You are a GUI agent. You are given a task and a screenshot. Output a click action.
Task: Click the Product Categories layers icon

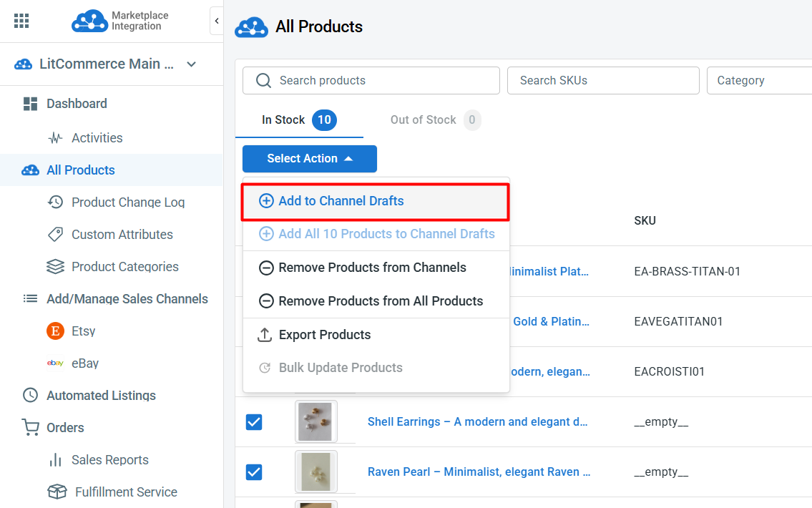coord(55,266)
